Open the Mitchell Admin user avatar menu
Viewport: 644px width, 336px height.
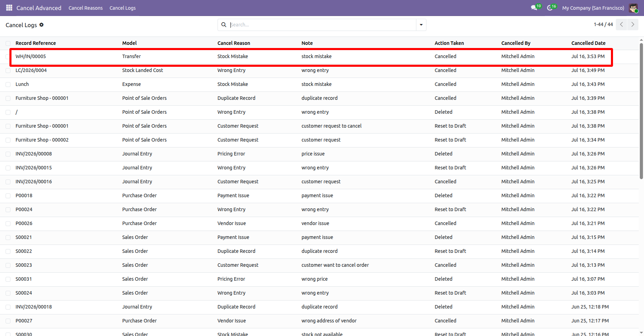pyautogui.click(x=634, y=8)
